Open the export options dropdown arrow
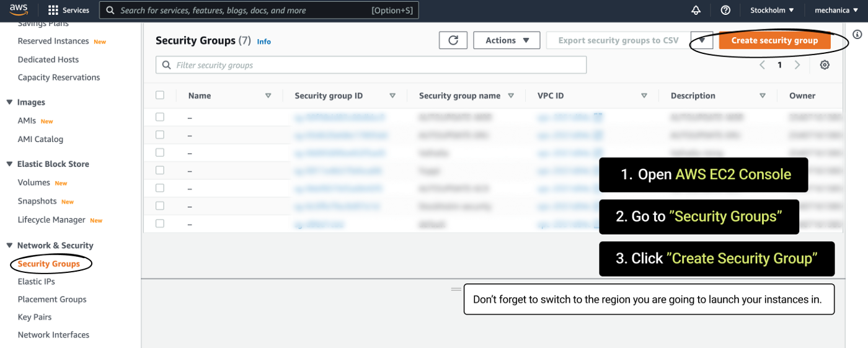Viewport: 868px width, 348px height. click(702, 40)
